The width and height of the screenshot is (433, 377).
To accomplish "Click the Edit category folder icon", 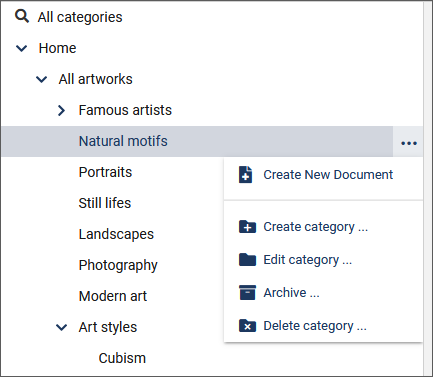I will point(247,259).
